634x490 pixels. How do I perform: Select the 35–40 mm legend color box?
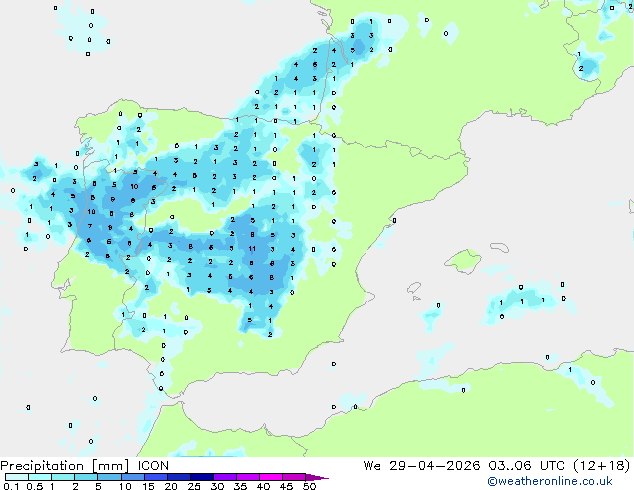247,477
